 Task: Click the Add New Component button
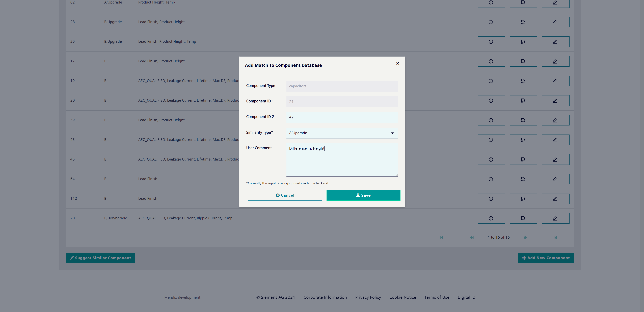tap(546, 257)
